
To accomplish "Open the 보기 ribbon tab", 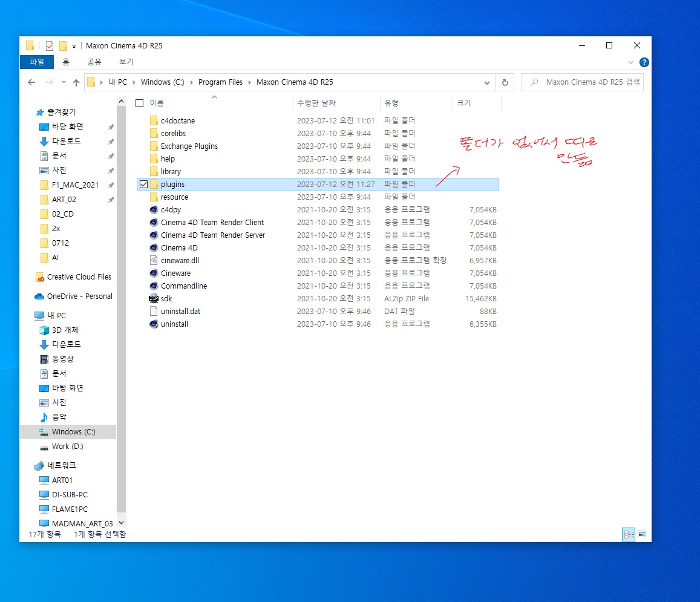I will (126, 62).
